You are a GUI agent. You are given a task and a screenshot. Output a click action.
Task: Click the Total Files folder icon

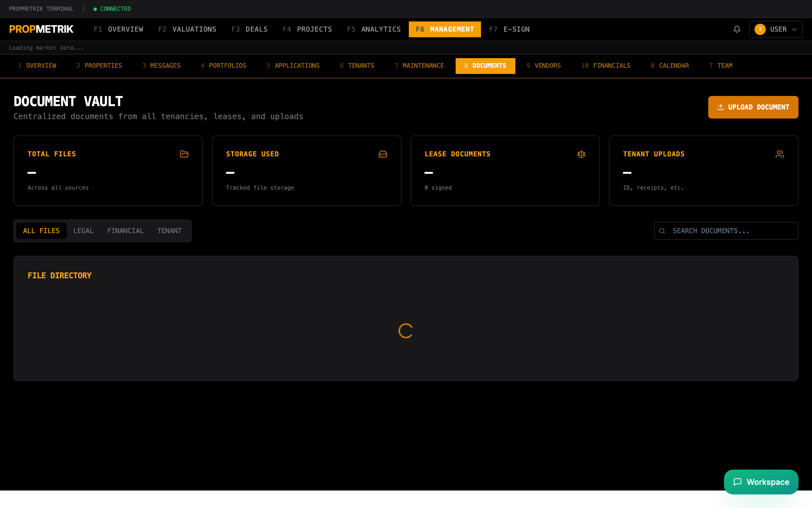[x=184, y=154]
